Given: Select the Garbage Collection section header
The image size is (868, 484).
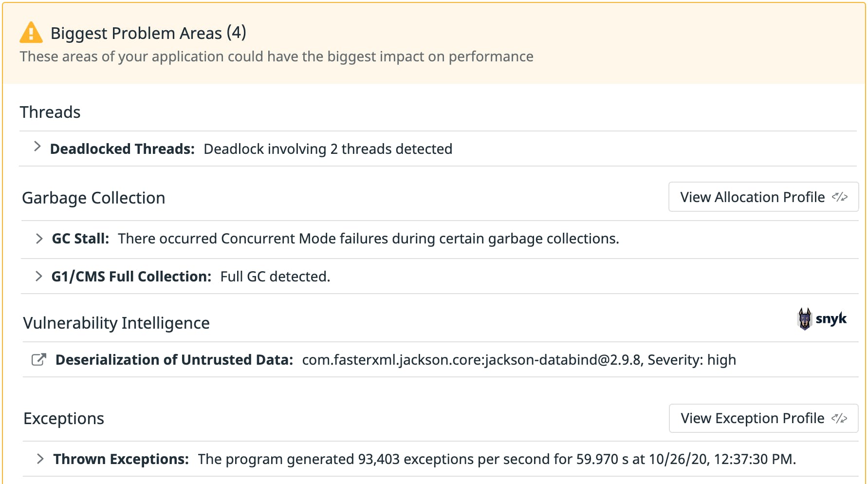Looking at the screenshot, I should pos(93,198).
